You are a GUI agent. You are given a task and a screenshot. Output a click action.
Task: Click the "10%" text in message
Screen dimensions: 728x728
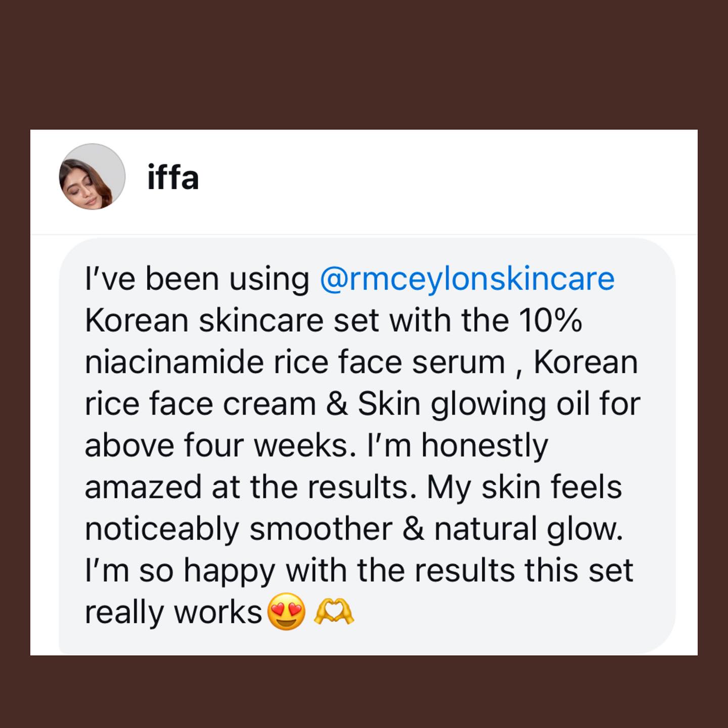551,321
